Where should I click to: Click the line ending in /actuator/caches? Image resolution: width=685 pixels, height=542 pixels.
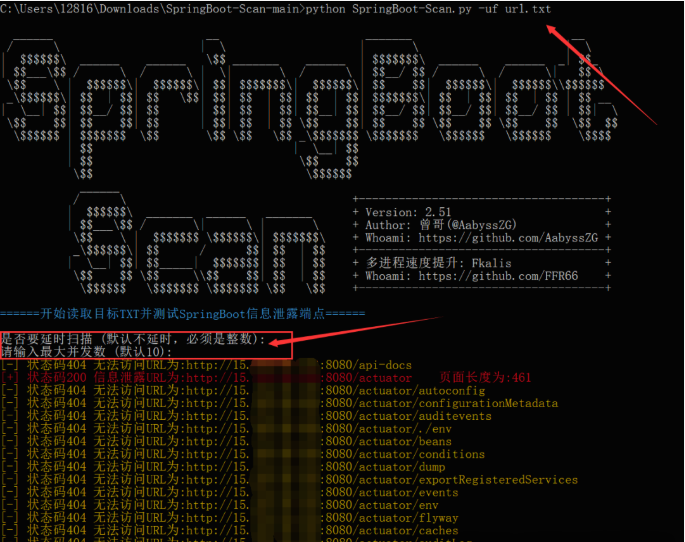tap(229, 530)
